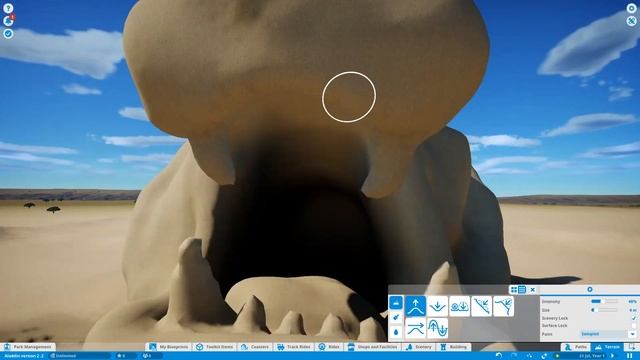Click the rotating arrows icon in bottom bar

[544, 356]
